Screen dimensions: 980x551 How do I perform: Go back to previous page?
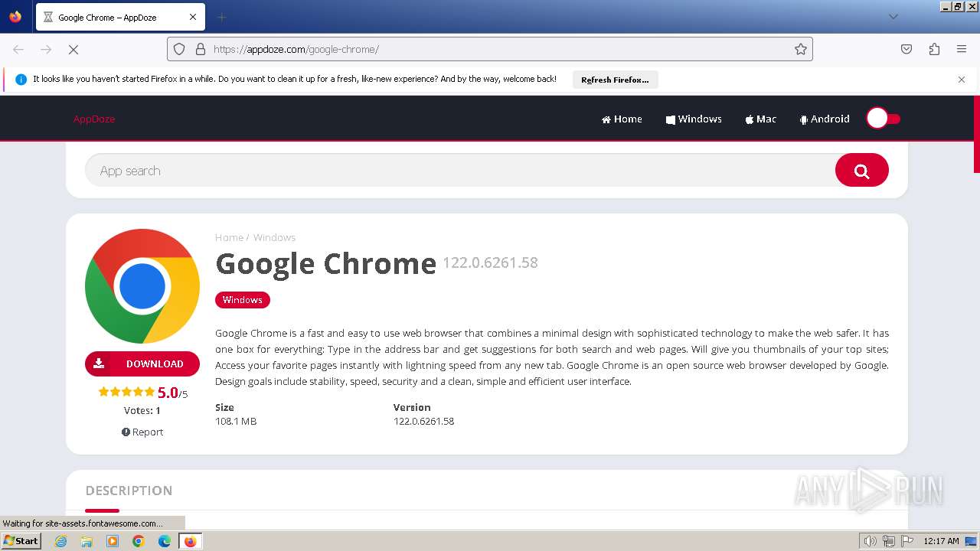[18, 49]
